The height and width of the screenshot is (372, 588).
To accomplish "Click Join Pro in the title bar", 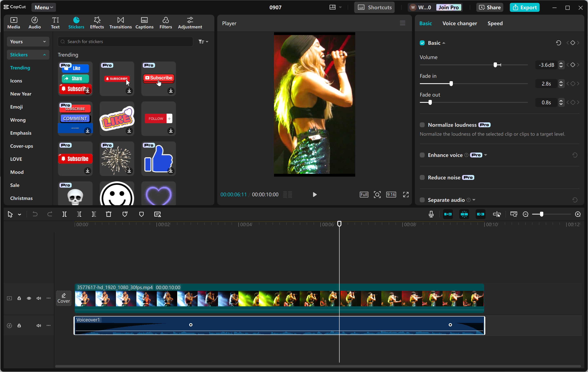I will [449, 7].
